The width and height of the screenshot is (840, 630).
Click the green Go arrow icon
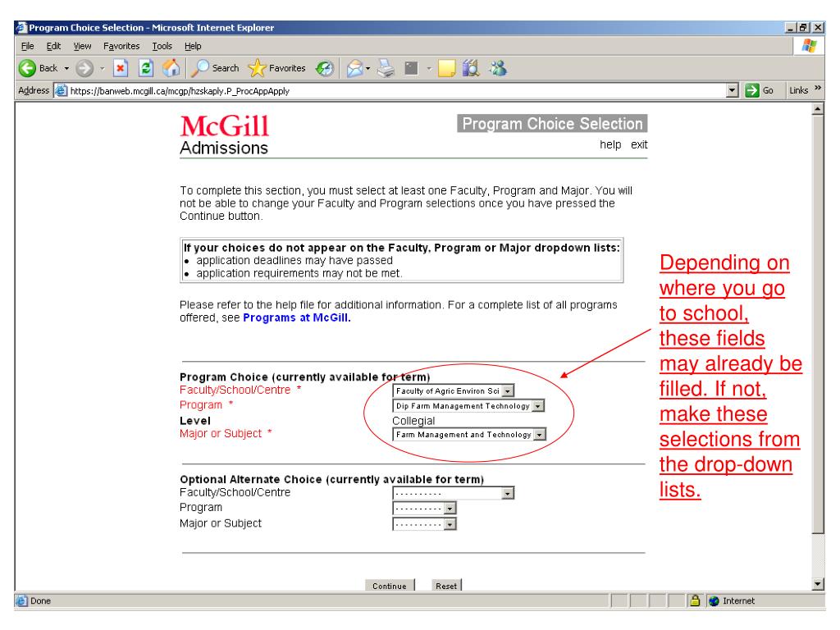click(x=751, y=90)
